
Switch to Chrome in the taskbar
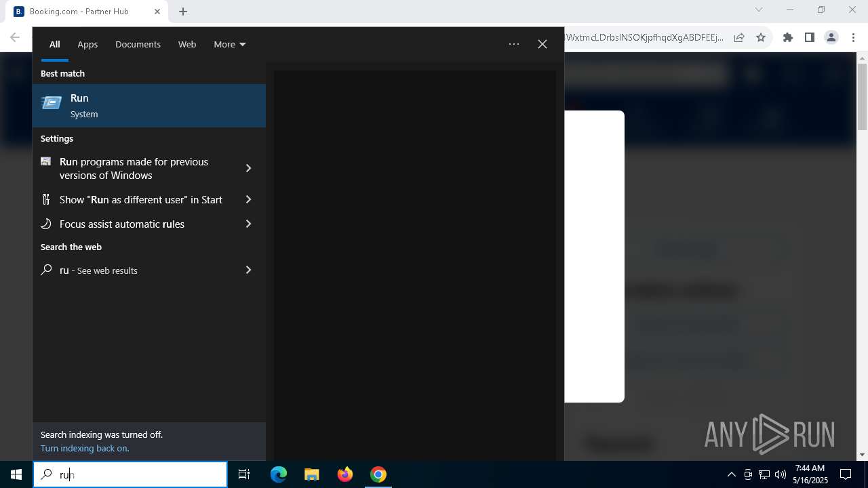378,474
